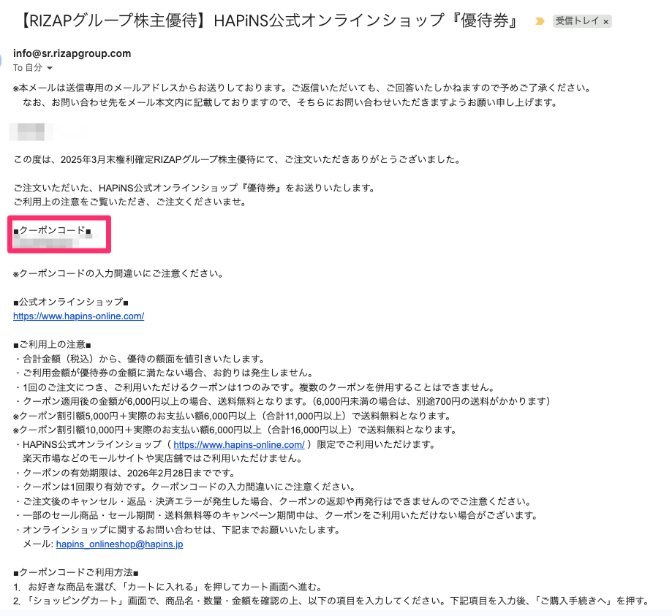Open the hapins-online.com link under 公式オンラインショップ
This screenshot has width=672, height=616.
tap(78, 316)
